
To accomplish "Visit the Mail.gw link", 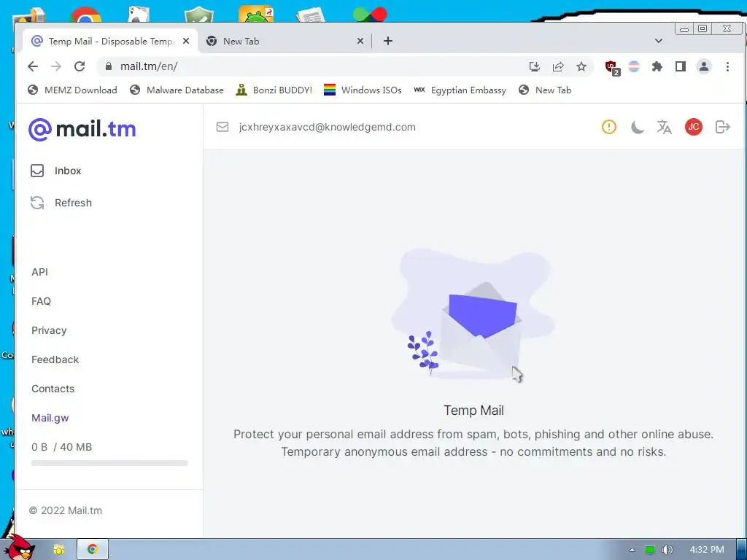I will click(50, 418).
